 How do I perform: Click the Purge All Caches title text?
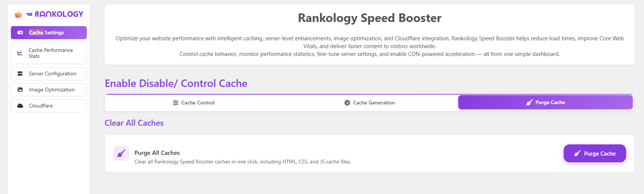(x=157, y=153)
